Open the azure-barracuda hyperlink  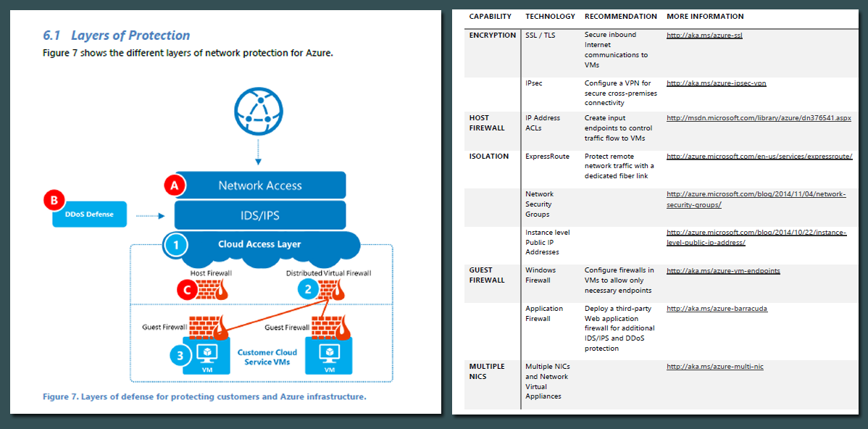click(717, 308)
